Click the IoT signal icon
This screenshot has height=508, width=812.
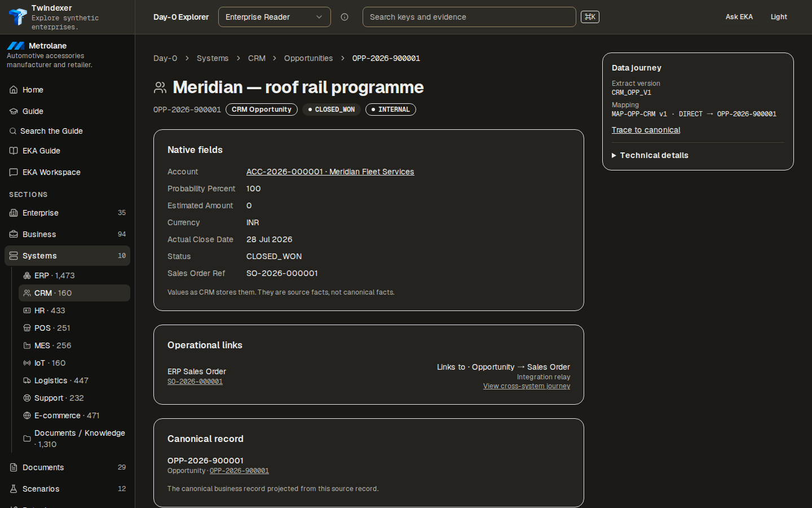point(27,363)
